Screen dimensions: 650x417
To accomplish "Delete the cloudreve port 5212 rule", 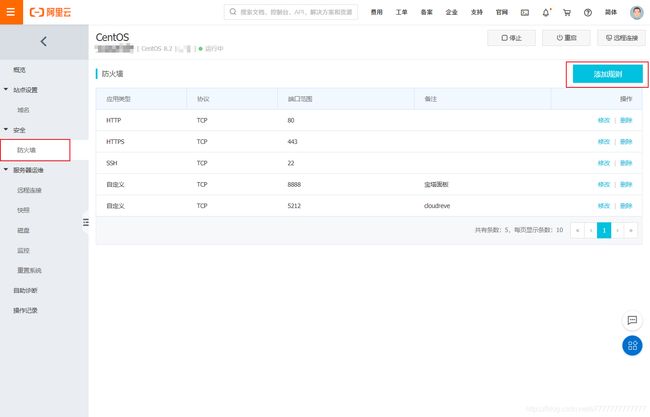I will pyautogui.click(x=626, y=206).
